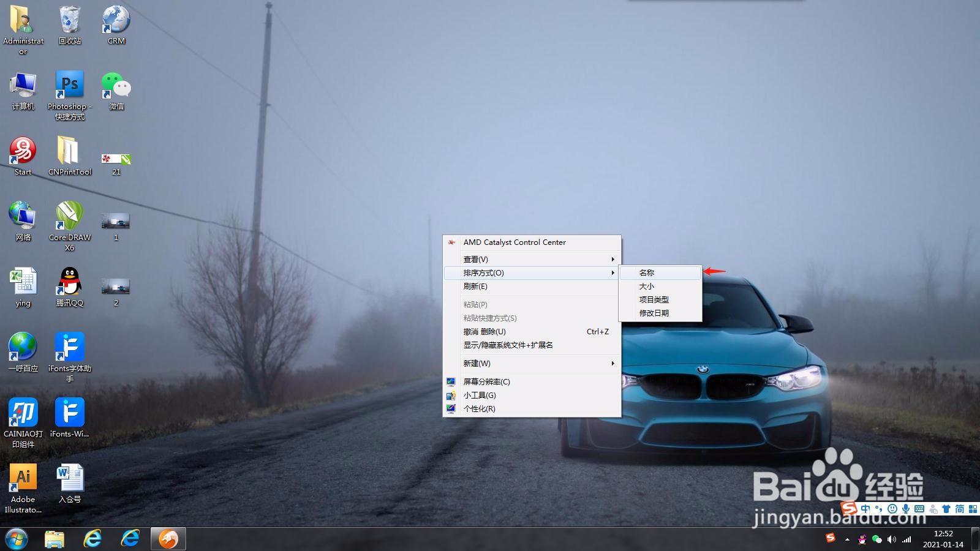Select the CAINIAO打印组件 desktop icon
980x551 pixels.
tap(23, 413)
